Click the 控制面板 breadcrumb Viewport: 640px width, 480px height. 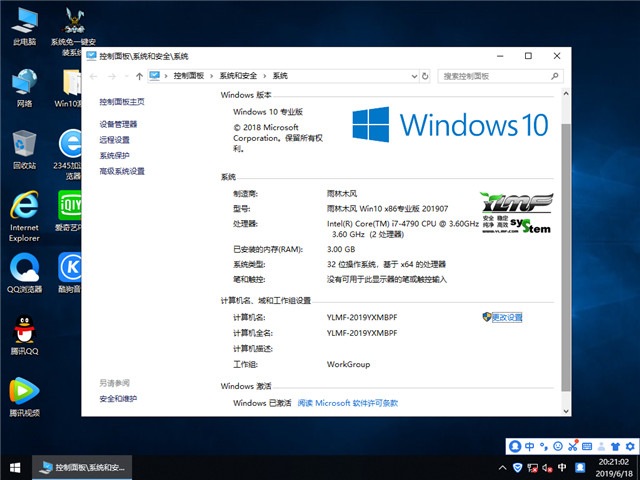click(189, 76)
